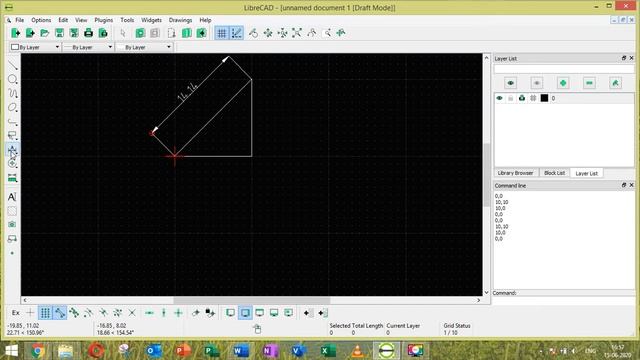This screenshot has width=640, height=360.
Task: Toggle print setting for layer 0
Action: (522, 98)
